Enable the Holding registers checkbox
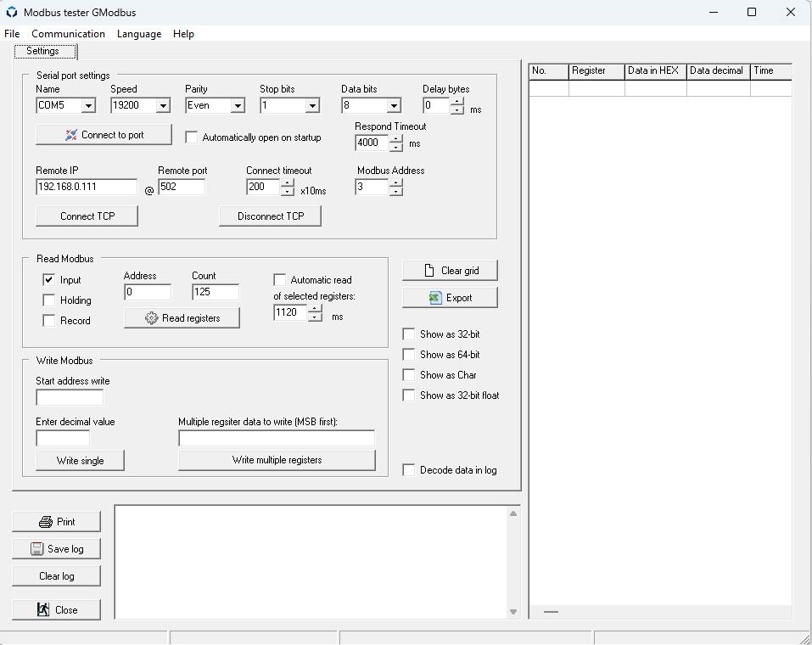 click(x=48, y=300)
